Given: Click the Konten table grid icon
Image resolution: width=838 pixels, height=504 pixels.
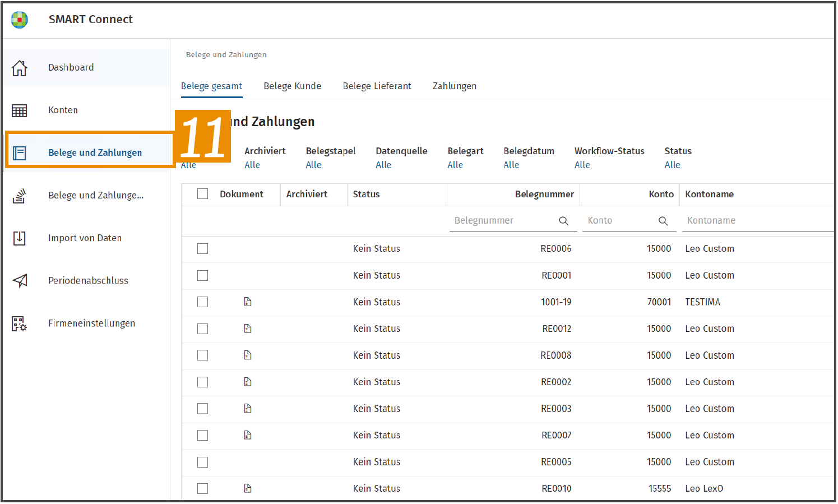Looking at the screenshot, I should [20, 110].
